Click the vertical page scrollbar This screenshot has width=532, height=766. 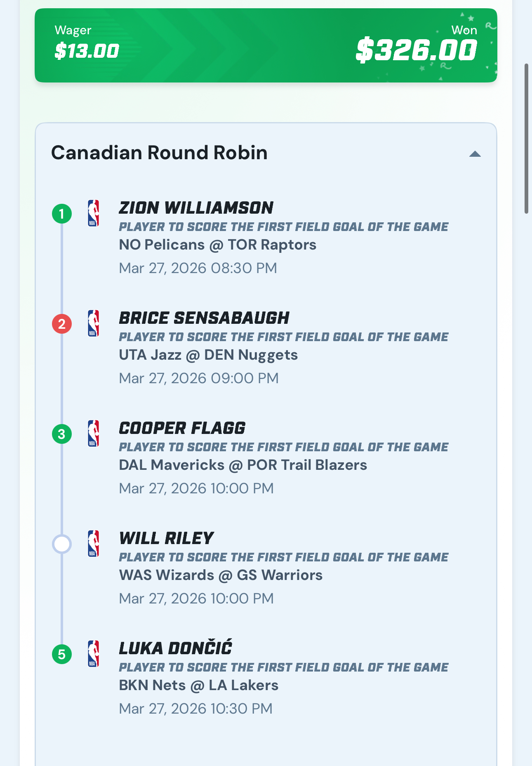pos(526,139)
